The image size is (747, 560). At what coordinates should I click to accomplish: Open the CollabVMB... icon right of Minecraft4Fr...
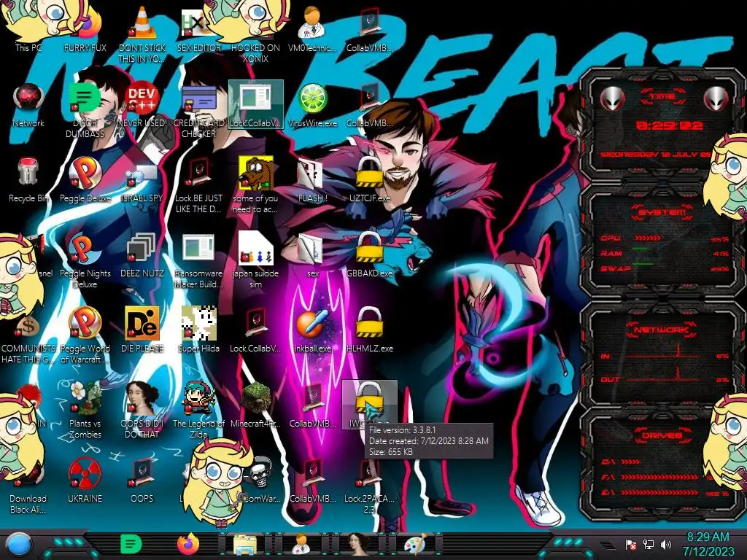[312, 405]
